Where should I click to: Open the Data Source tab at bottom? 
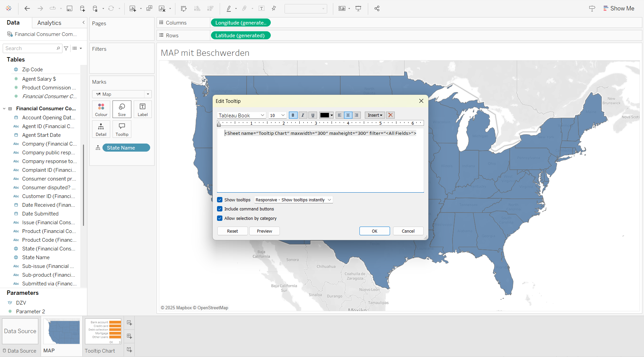point(20,336)
